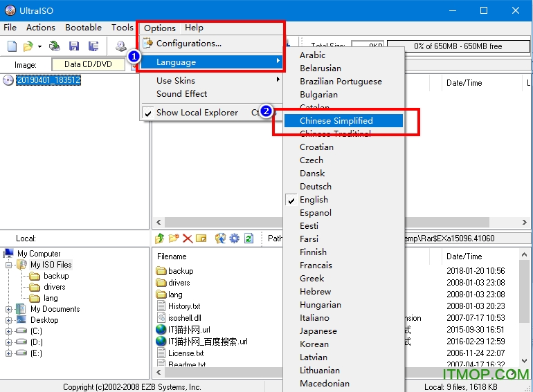Select the checked English language entry

click(x=314, y=200)
